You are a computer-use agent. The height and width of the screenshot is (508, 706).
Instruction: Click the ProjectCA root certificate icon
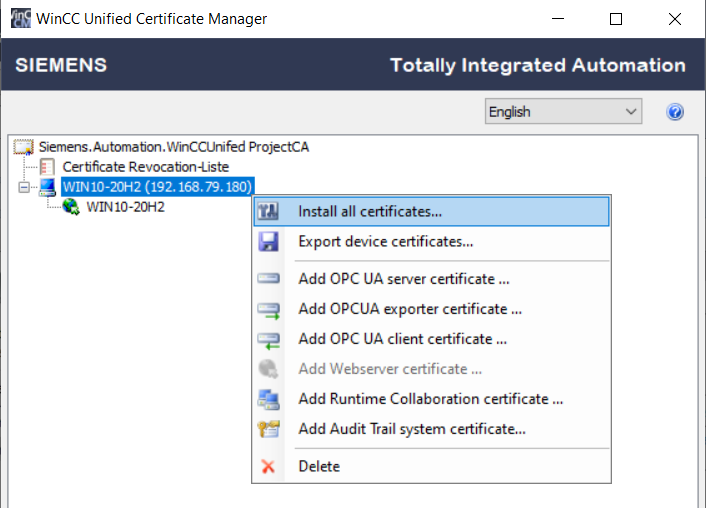pos(23,147)
